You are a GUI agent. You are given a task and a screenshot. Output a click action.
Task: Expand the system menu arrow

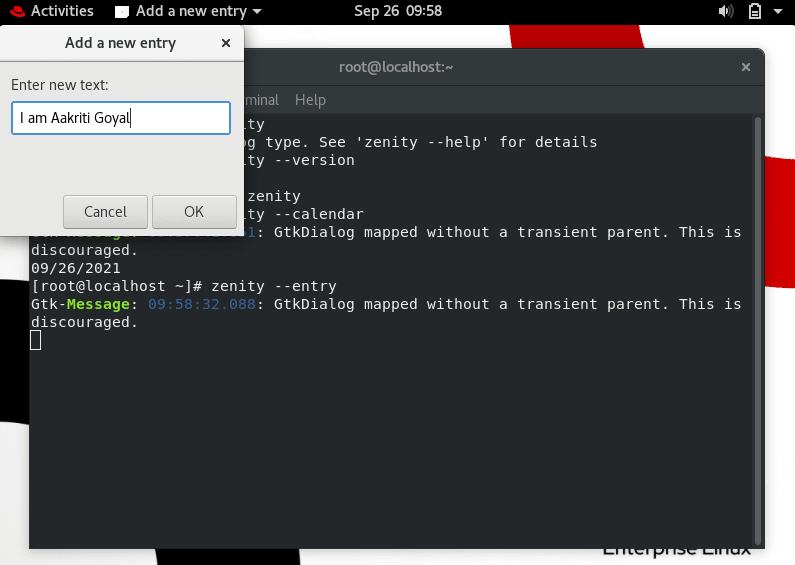[x=778, y=11]
